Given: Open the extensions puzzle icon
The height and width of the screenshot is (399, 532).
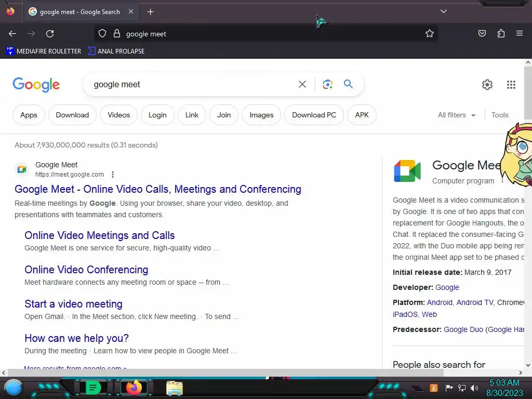Looking at the screenshot, I should [x=501, y=33].
